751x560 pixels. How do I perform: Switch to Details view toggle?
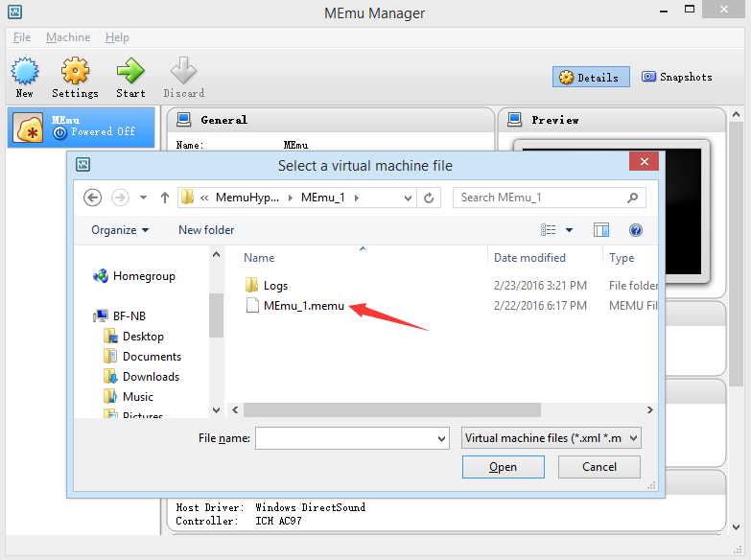pyautogui.click(x=590, y=78)
